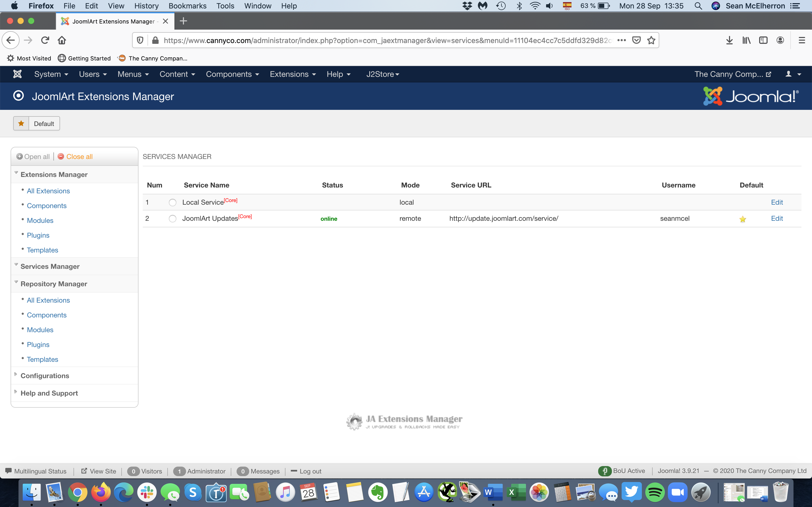This screenshot has width=812, height=507.
Task: Click the browser URL address field
Action: tap(386, 40)
